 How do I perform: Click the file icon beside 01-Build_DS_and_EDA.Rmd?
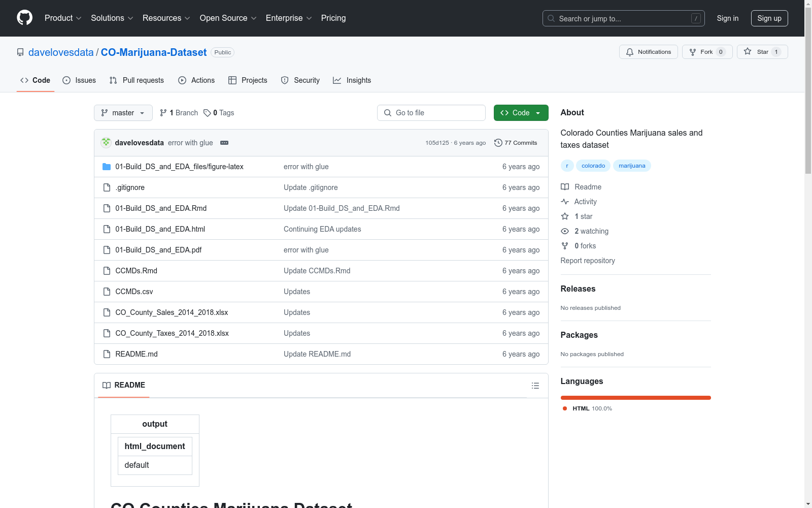[x=107, y=208]
